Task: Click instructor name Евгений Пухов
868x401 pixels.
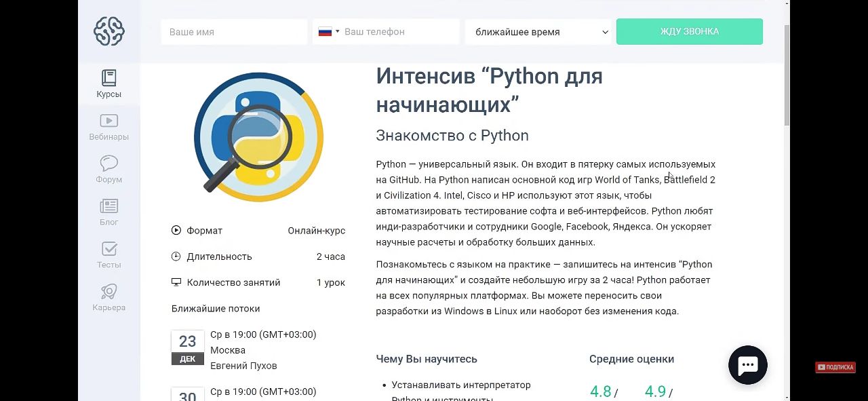Action: pos(243,366)
